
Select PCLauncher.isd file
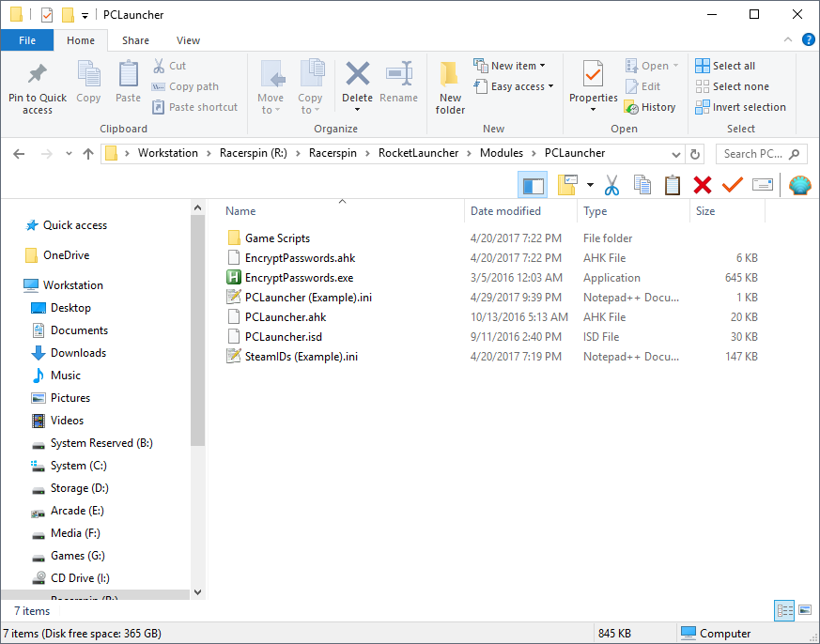283,337
